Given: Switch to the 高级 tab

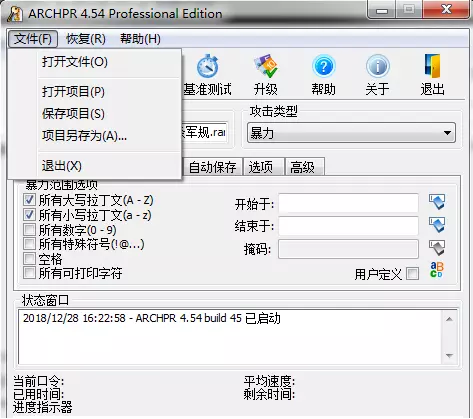Looking at the screenshot, I should click(x=305, y=167).
